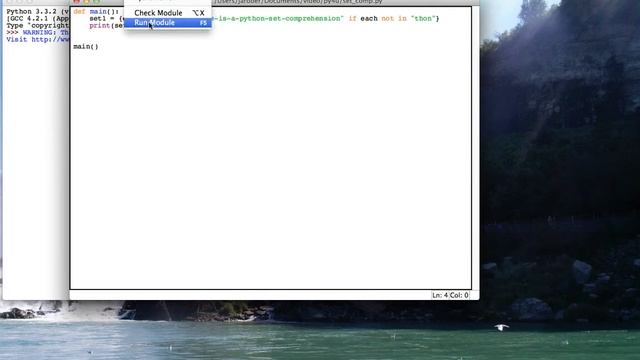This screenshot has height=360, width=640.
Task: Click the string ending in 'python-set-comprehension'
Action: tap(278, 18)
